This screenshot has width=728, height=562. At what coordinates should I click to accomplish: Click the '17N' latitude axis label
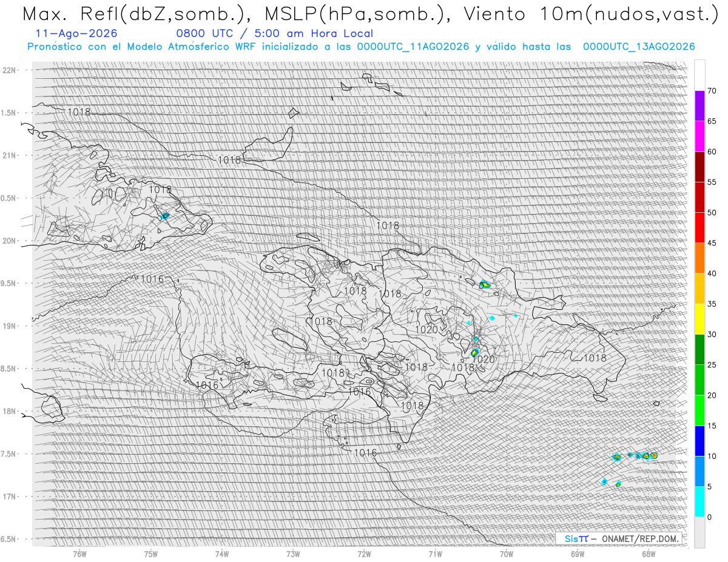(10, 497)
